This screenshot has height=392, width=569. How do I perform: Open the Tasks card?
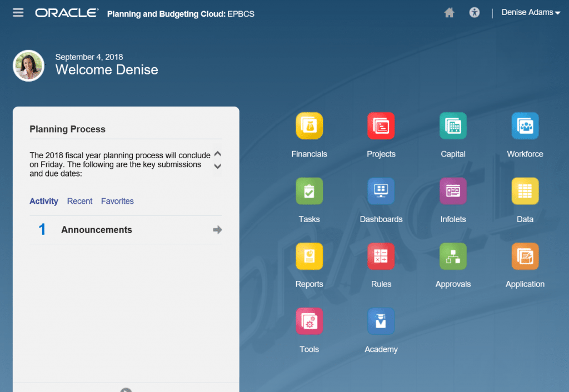tap(309, 191)
